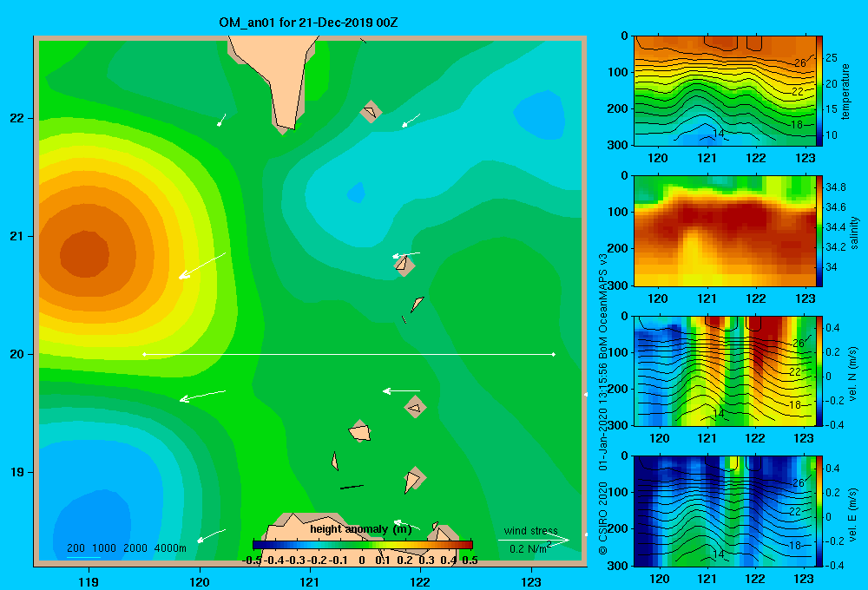
Task: Click the vertical 'salinity' axis label
Action: [x=854, y=233]
